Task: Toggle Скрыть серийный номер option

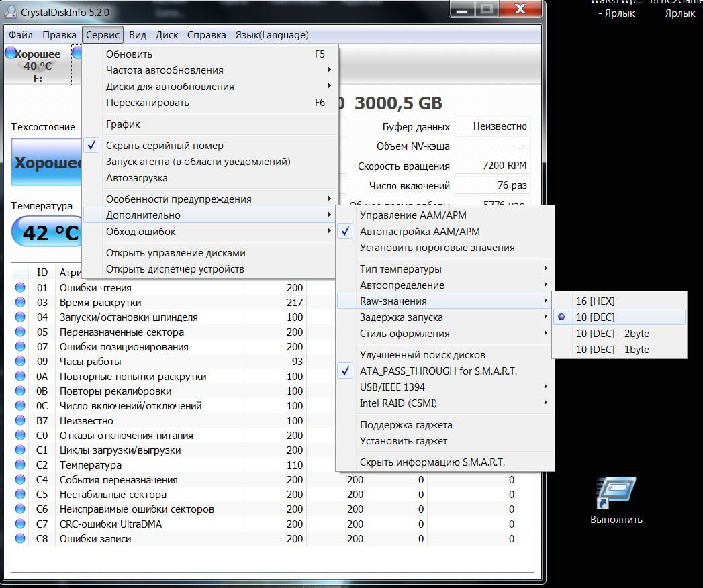Action: coord(209,146)
